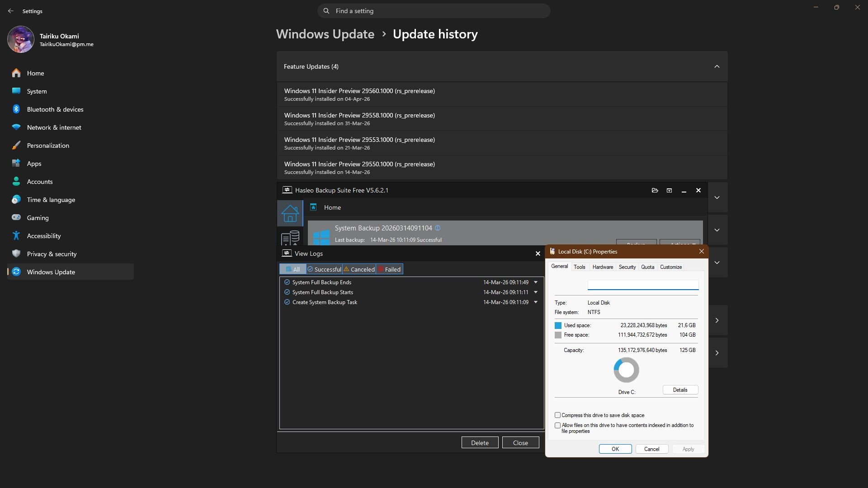This screenshot has width=868, height=488.
Task: Expand System Full Backup Starts log details
Action: [x=536, y=292]
